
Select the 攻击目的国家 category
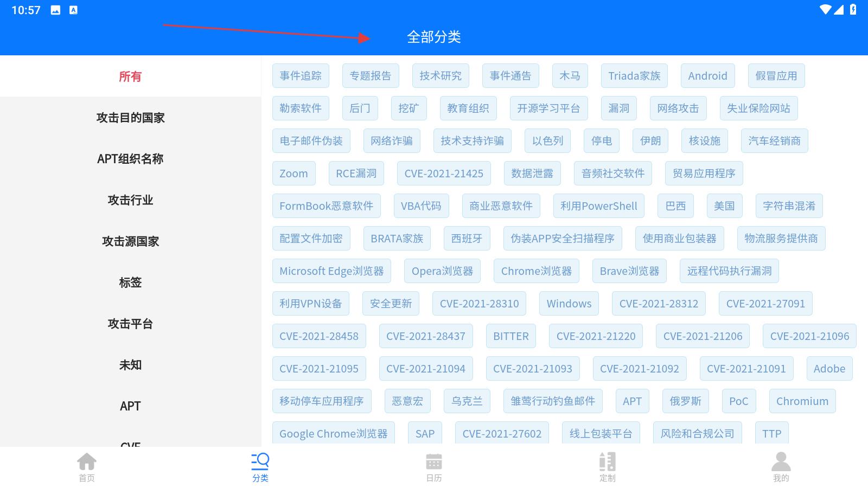(130, 118)
